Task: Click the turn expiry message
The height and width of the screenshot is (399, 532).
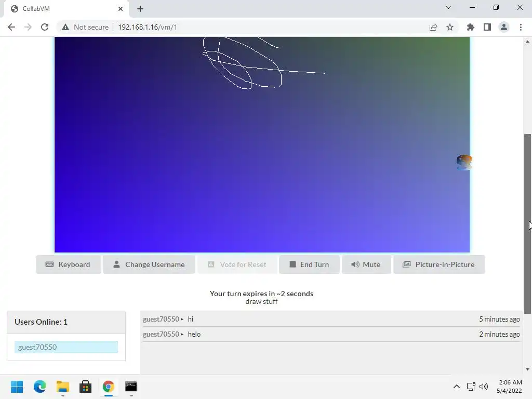Action: tap(262, 294)
